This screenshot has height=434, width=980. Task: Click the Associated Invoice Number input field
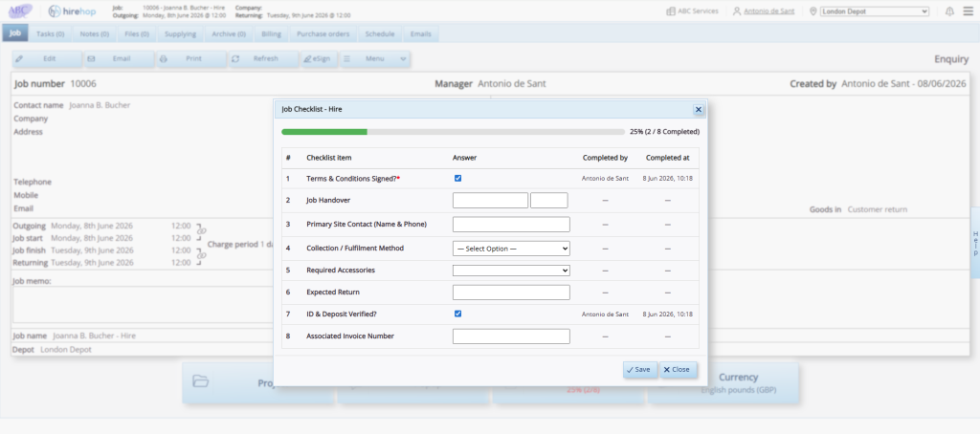click(511, 336)
